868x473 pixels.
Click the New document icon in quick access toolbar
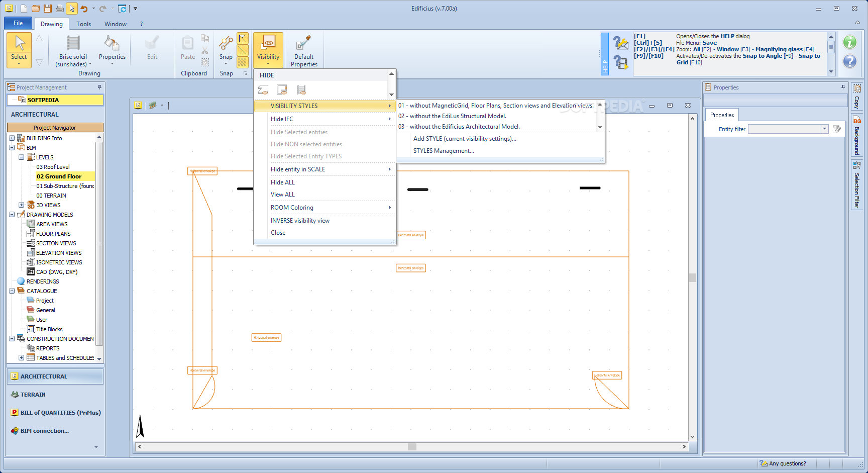pyautogui.click(x=24, y=9)
